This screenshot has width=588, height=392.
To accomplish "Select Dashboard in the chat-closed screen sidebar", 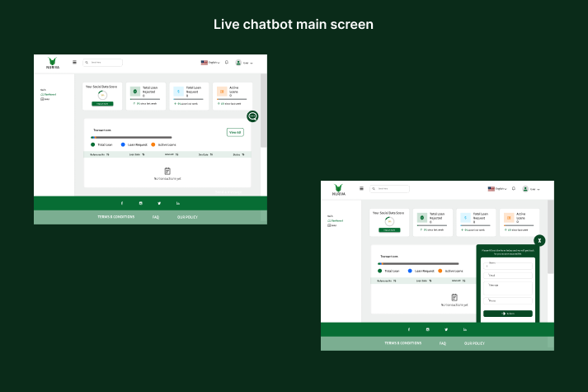I will pos(49,94).
